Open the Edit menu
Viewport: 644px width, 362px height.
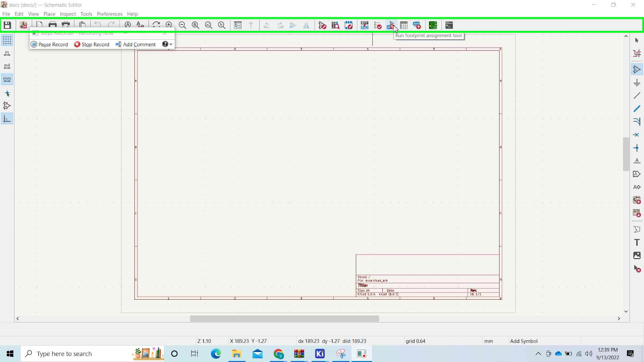tap(19, 14)
